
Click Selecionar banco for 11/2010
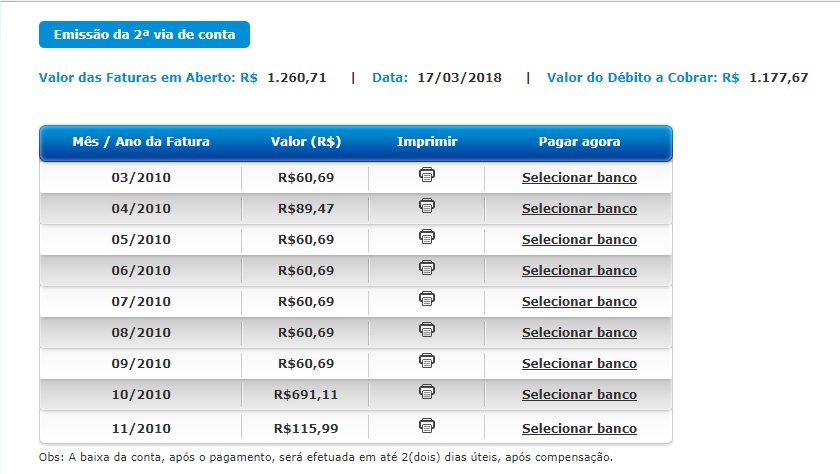(579, 429)
